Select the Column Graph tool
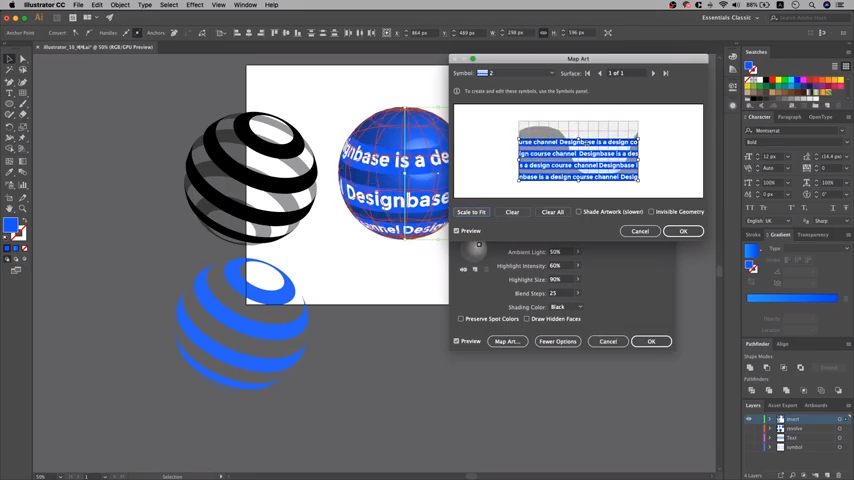 (23, 185)
